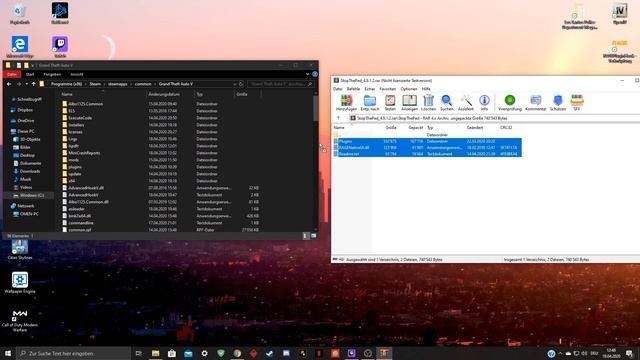
Task: Show archive Info in WinRAR
Action: (484, 102)
